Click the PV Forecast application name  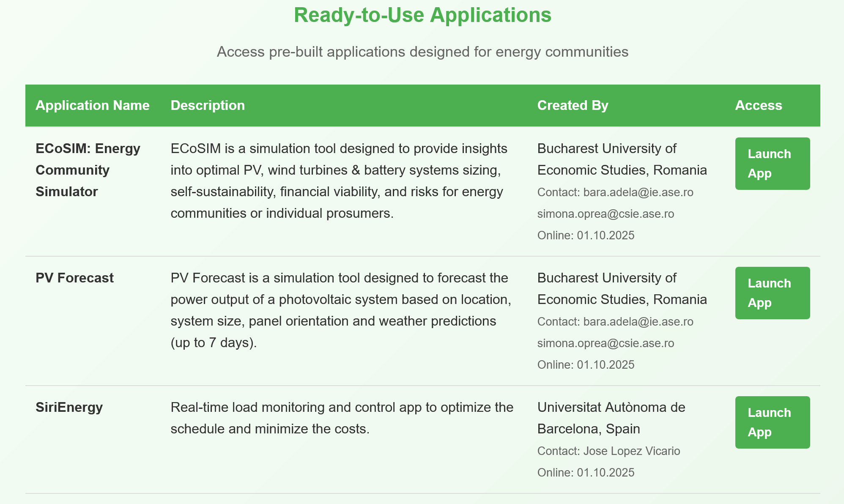coord(74,278)
